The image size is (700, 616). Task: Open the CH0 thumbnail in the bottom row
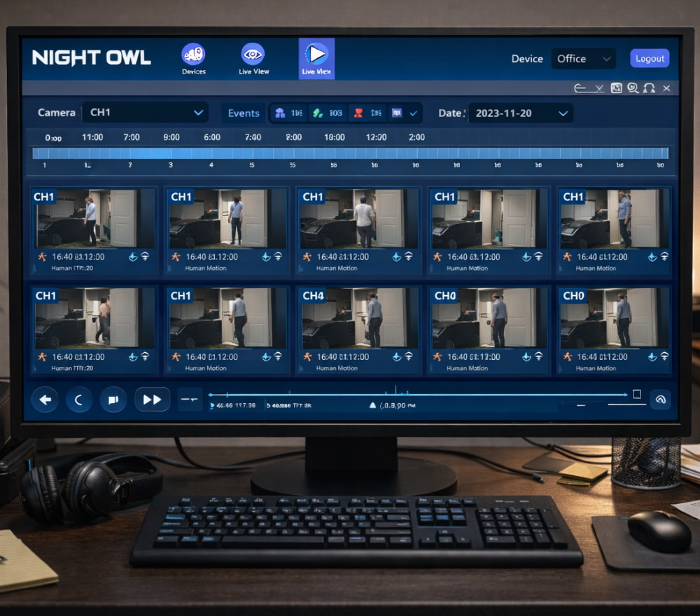tap(486, 318)
